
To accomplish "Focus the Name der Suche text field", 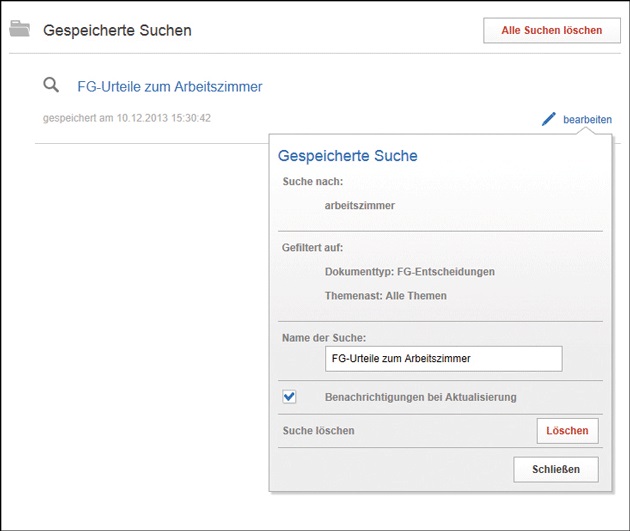I will (x=443, y=358).
